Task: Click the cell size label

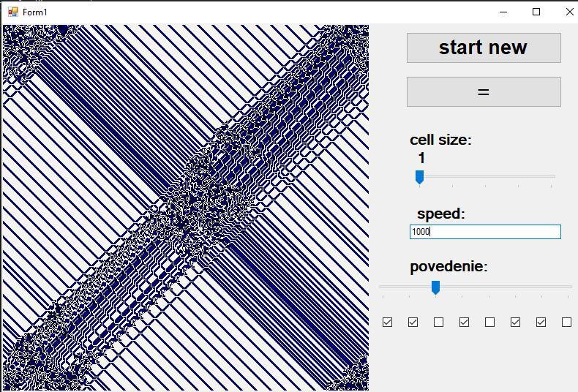Action: 440,140
